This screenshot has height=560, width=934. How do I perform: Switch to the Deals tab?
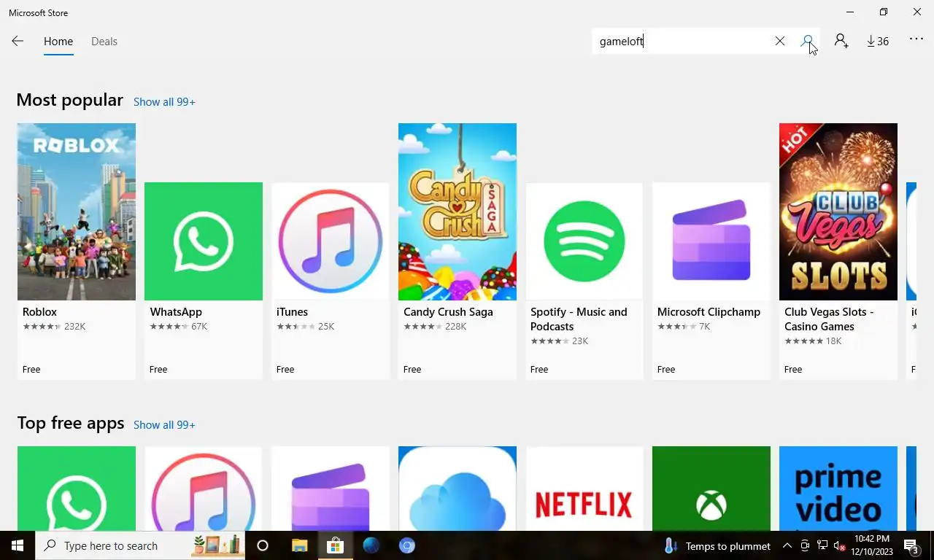104,42
